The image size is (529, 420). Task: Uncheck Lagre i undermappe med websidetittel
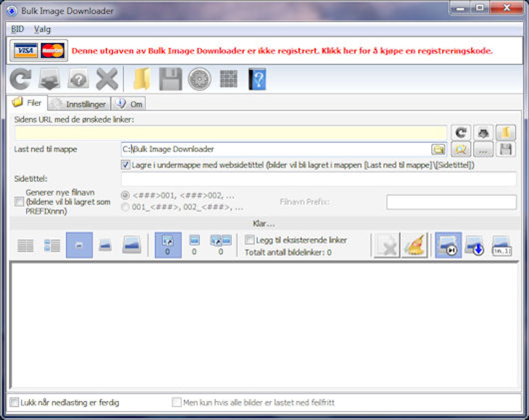(x=125, y=165)
